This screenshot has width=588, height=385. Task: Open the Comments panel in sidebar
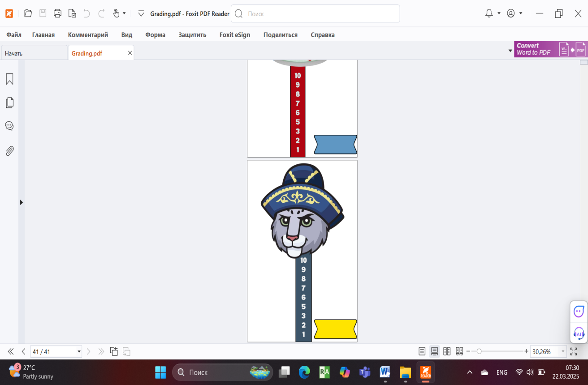[9, 126]
